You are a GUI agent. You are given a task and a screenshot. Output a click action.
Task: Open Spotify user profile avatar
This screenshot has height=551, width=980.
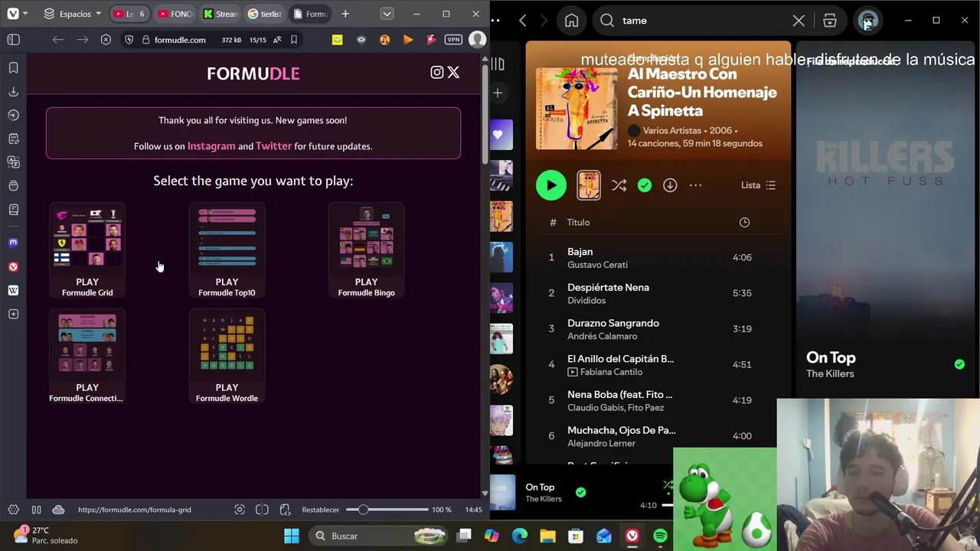point(867,21)
